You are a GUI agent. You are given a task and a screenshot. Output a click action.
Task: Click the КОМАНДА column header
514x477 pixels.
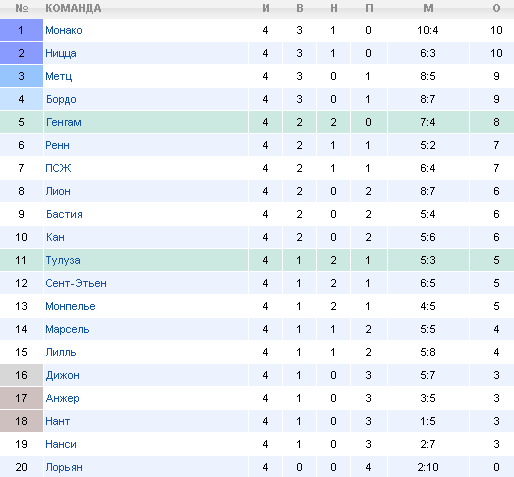click(x=73, y=8)
